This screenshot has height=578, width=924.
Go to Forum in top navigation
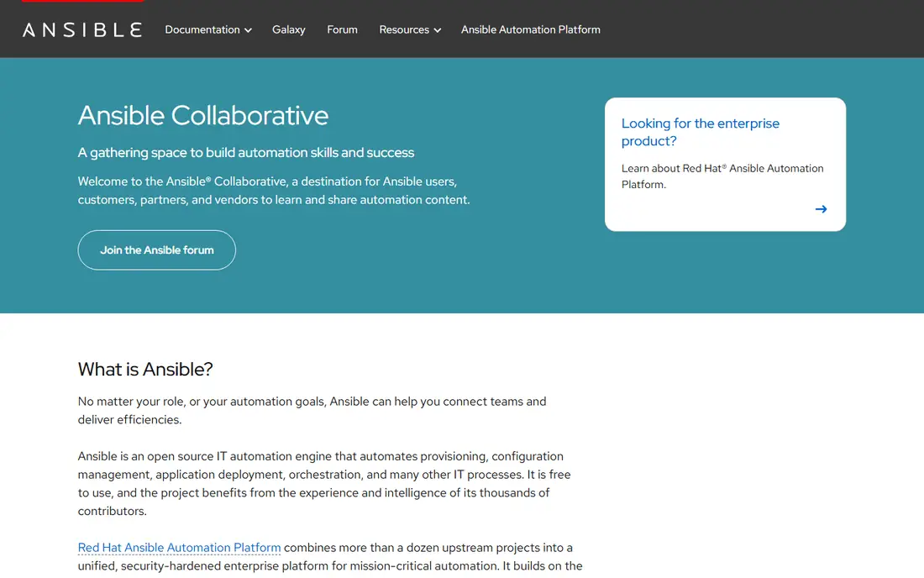click(x=343, y=29)
